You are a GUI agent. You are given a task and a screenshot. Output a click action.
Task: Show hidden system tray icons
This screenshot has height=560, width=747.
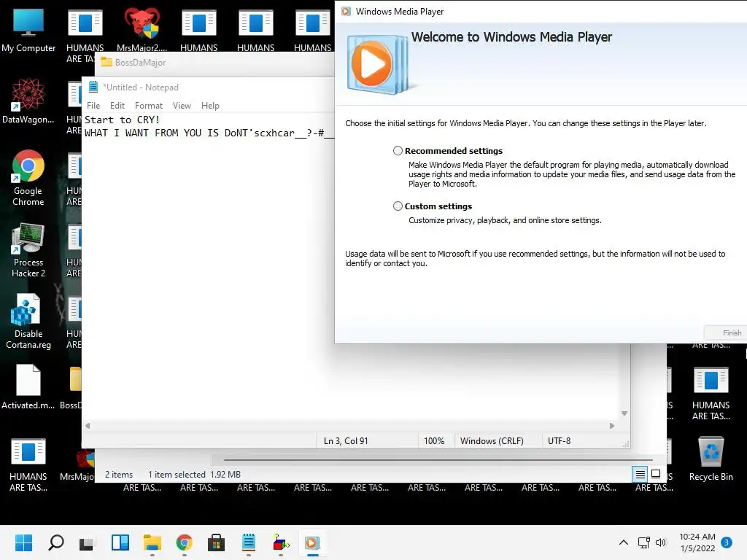point(623,542)
